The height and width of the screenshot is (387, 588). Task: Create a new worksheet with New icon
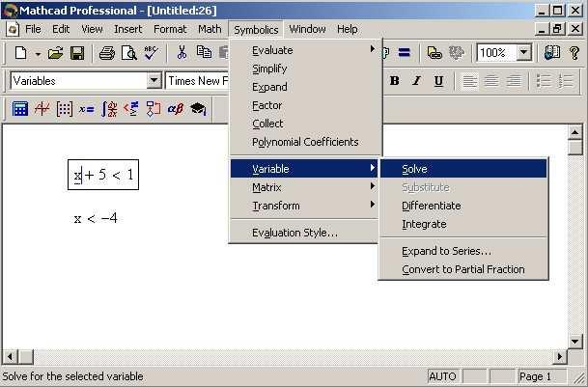[21, 53]
